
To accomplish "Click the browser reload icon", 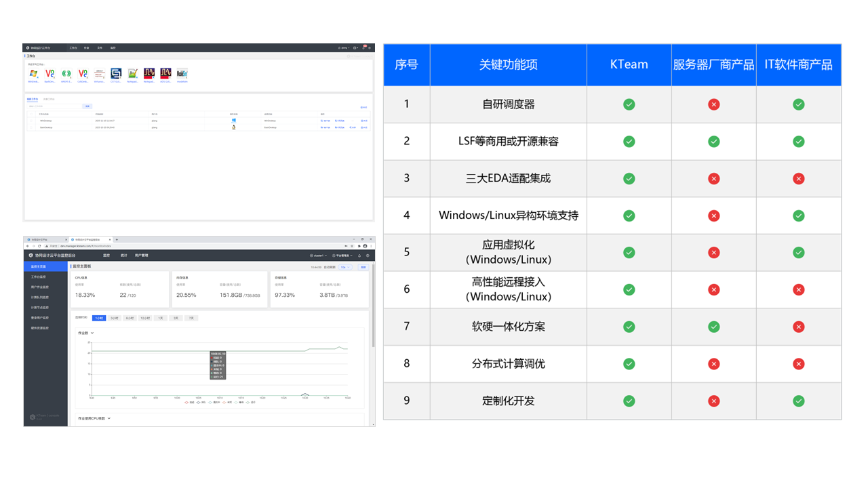I will click(x=39, y=246).
